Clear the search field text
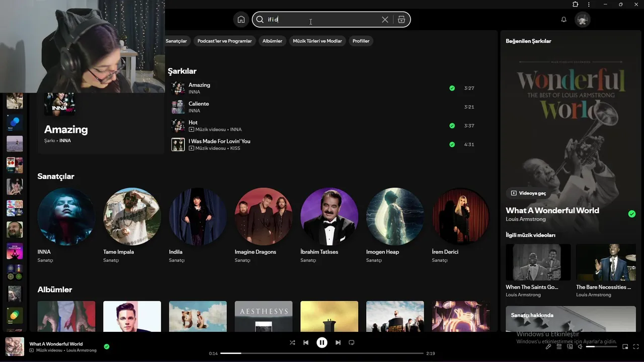Image resolution: width=644 pixels, height=362 pixels. point(385,20)
